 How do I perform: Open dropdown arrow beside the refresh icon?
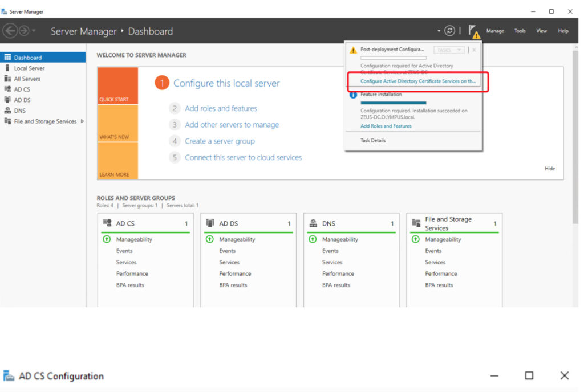tap(439, 31)
